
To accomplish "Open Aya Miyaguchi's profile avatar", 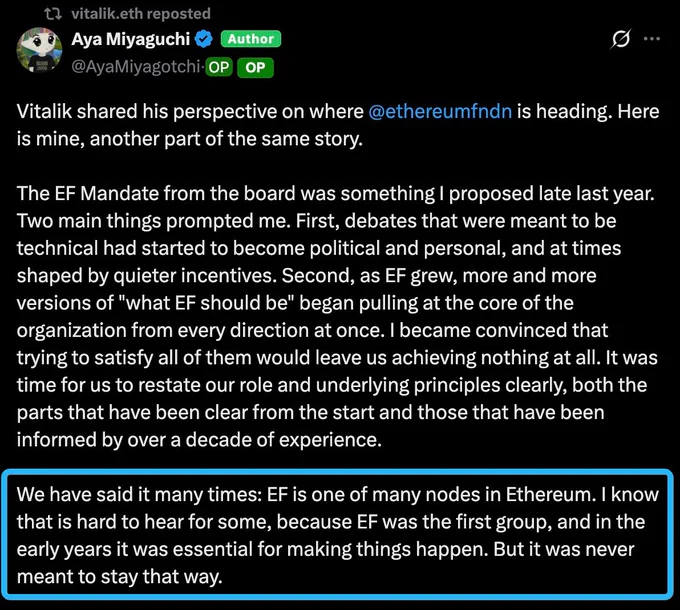I will click(x=39, y=50).
